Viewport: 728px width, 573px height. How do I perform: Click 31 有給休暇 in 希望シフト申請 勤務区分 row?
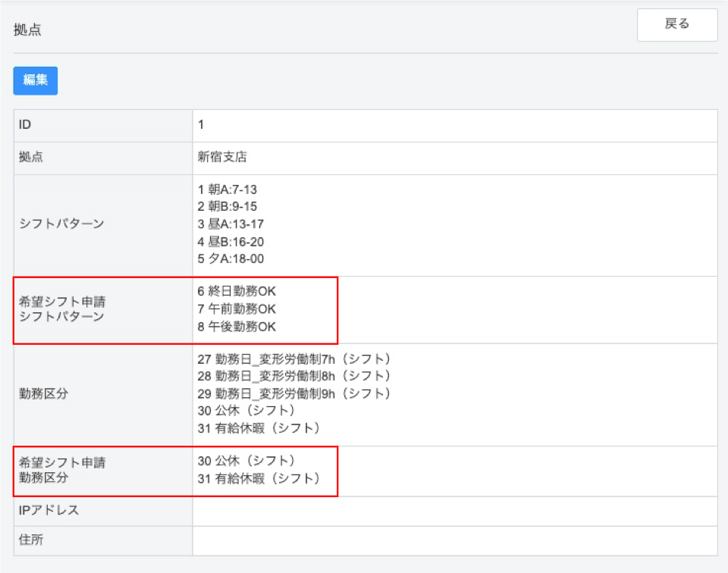(259, 479)
